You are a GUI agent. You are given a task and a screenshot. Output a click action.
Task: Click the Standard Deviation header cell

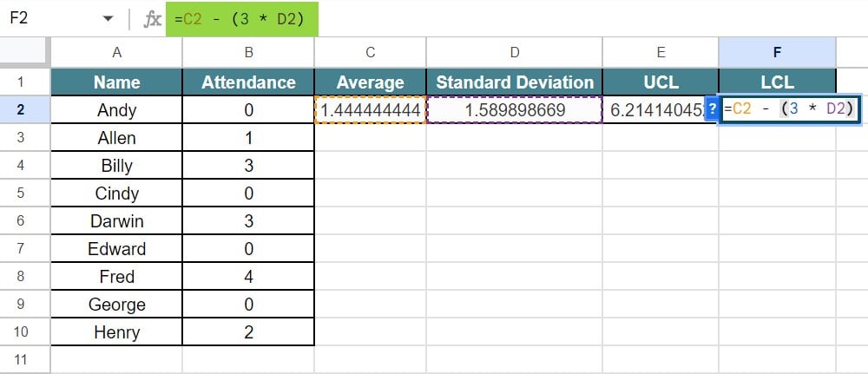[514, 82]
